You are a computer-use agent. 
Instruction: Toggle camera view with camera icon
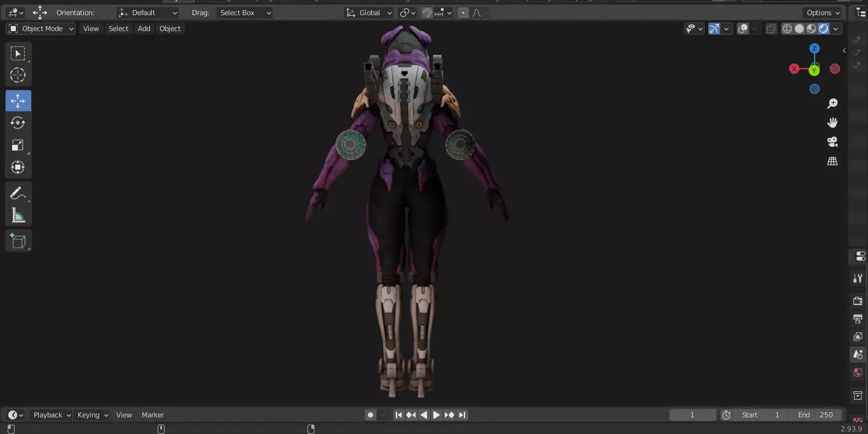(x=832, y=142)
